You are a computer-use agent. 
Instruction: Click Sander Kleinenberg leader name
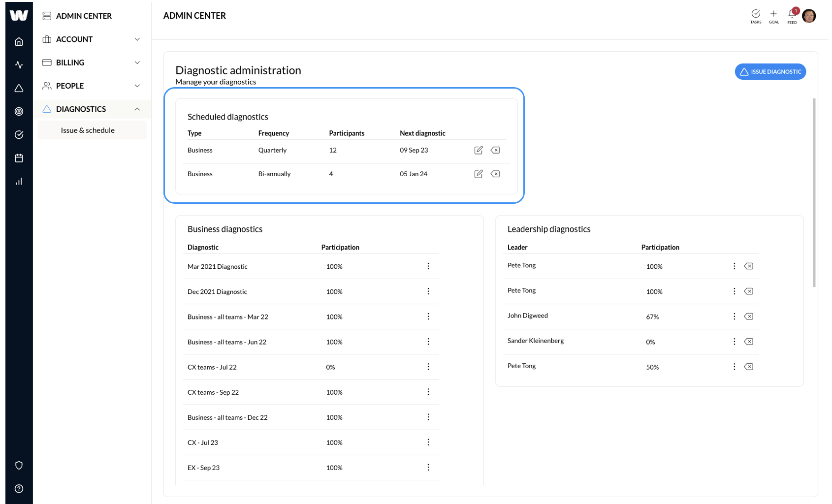(x=536, y=341)
